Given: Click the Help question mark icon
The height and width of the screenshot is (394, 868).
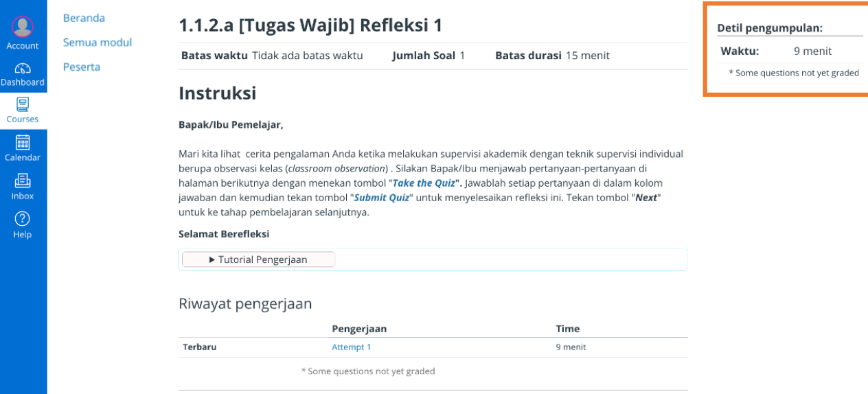Looking at the screenshot, I should (x=23, y=219).
